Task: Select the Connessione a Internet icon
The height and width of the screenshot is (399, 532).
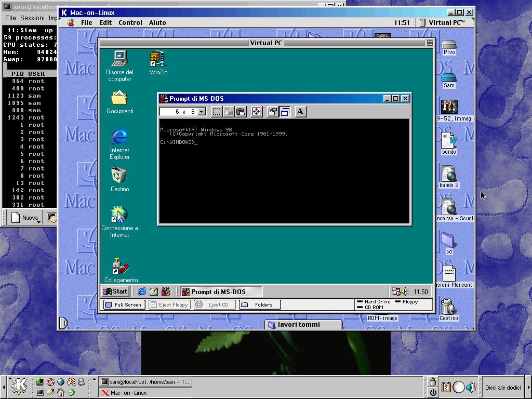Action: [x=119, y=222]
